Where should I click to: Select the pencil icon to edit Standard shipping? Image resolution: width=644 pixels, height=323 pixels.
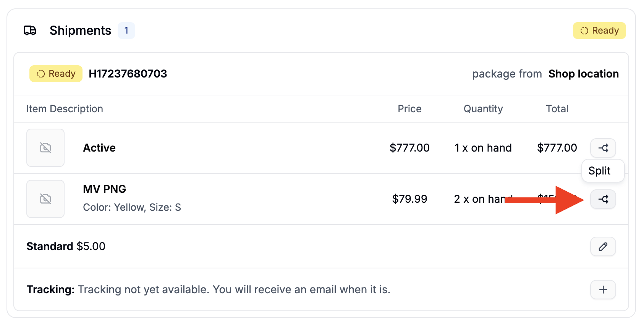click(603, 247)
